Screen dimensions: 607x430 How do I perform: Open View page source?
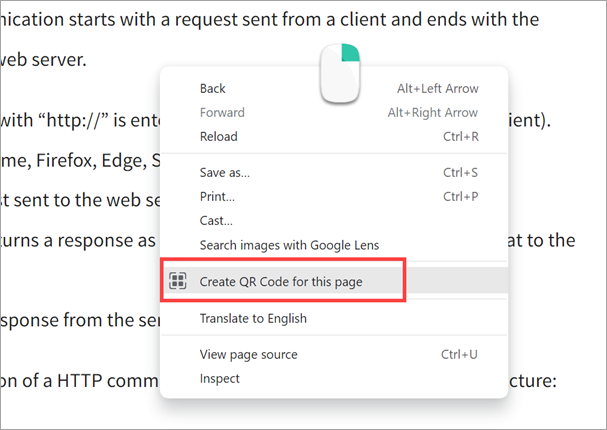(x=248, y=355)
